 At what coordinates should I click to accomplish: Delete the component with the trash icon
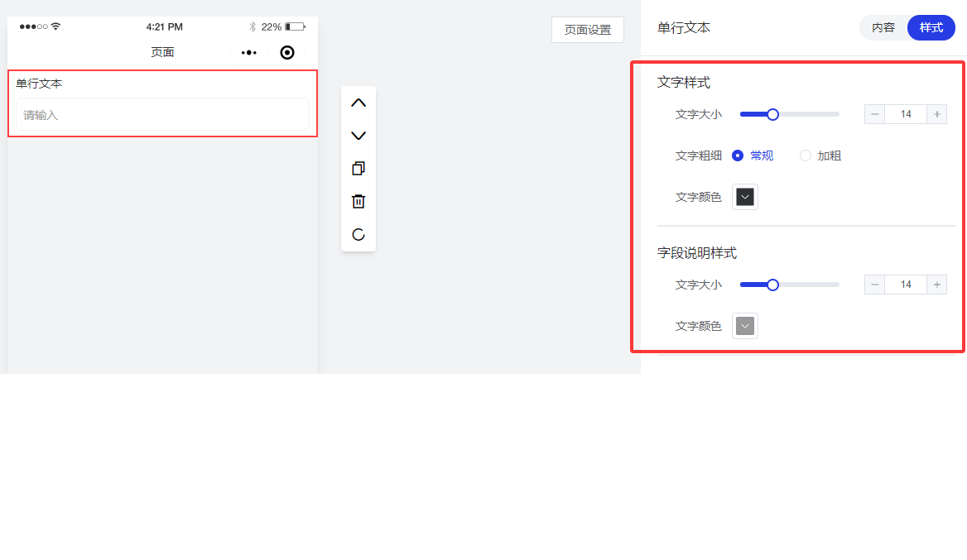tap(358, 202)
